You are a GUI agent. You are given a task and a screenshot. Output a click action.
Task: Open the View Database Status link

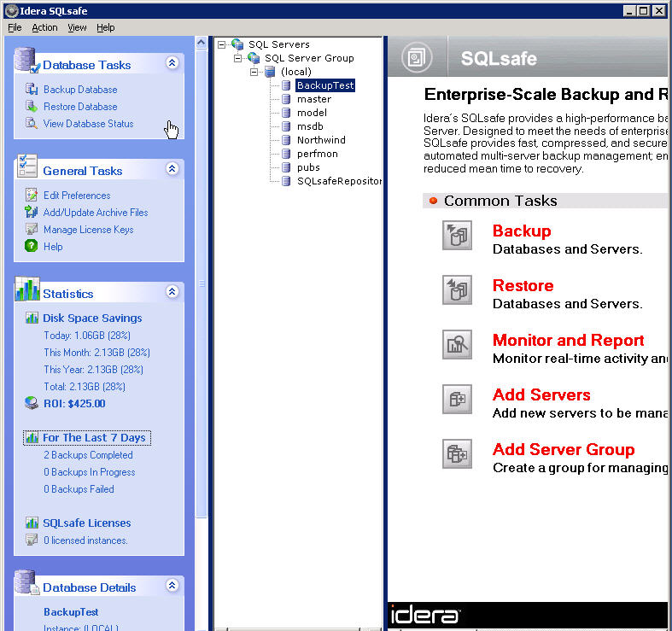[x=89, y=124]
